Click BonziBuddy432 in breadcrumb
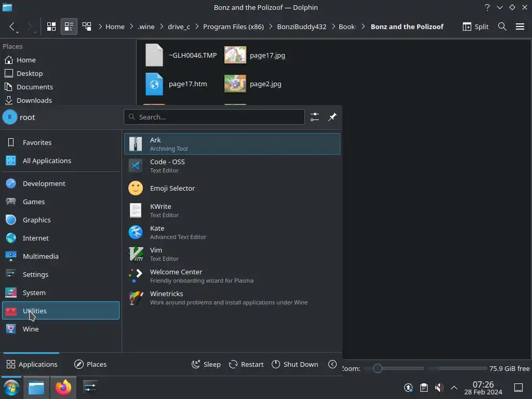Viewport: 532px width, 399px height. pyautogui.click(x=302, y=26)
